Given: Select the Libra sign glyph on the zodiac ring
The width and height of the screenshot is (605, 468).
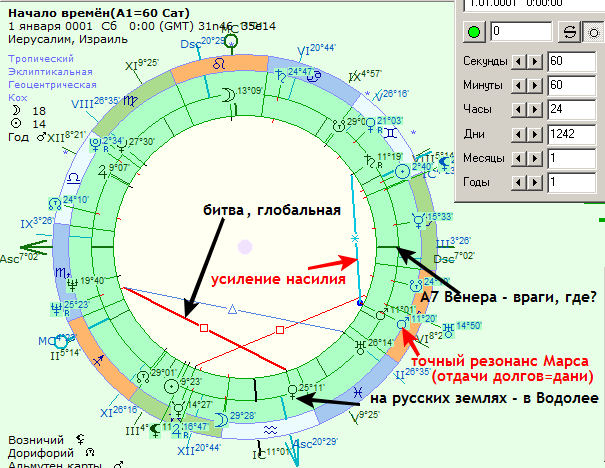Looking at the screenshot, I should 73,178.
